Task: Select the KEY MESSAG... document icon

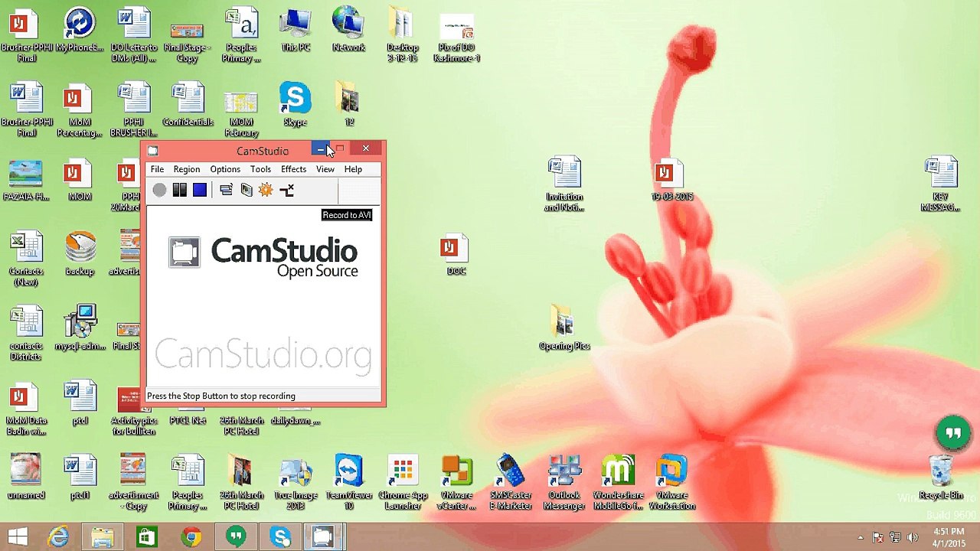Action: click(x=941, y=184)
